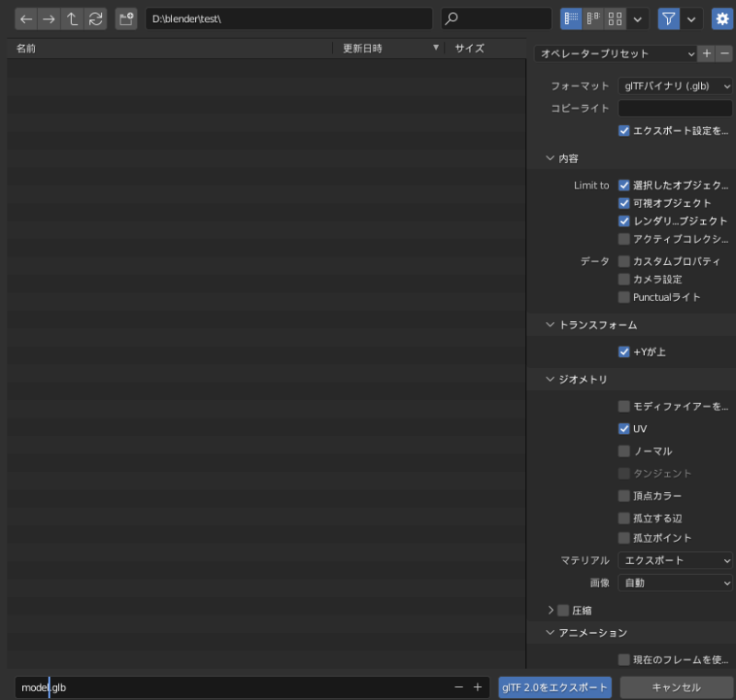The width and height of the screenshot is (736, 700).
Task: Decrement filename number with minus
Action: coord(458,687)
